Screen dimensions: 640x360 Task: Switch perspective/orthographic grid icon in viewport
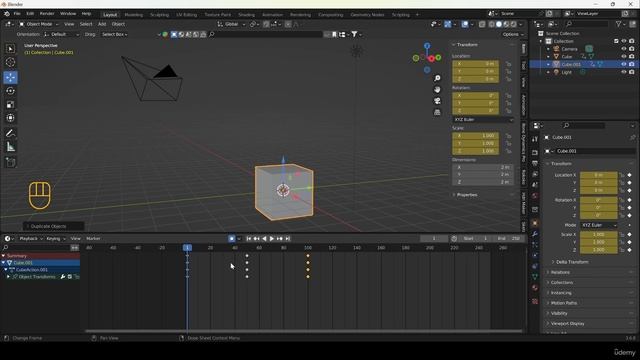click(437, 112)
